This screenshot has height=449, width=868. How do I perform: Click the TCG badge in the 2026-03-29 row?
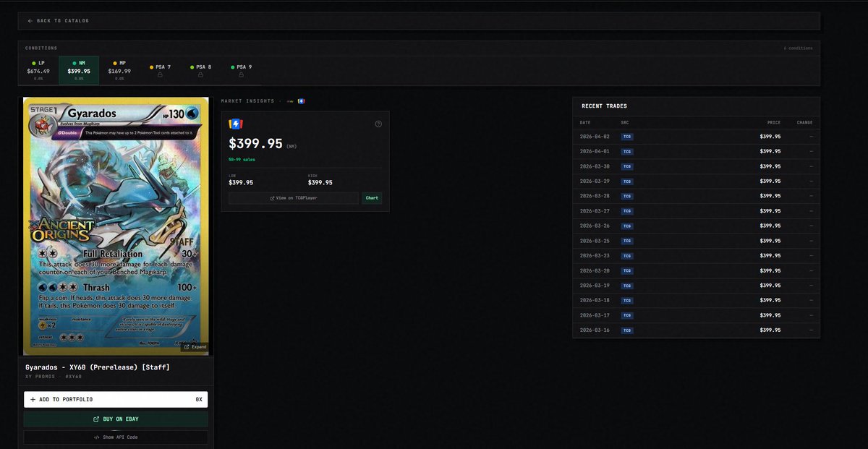(627, 181)
